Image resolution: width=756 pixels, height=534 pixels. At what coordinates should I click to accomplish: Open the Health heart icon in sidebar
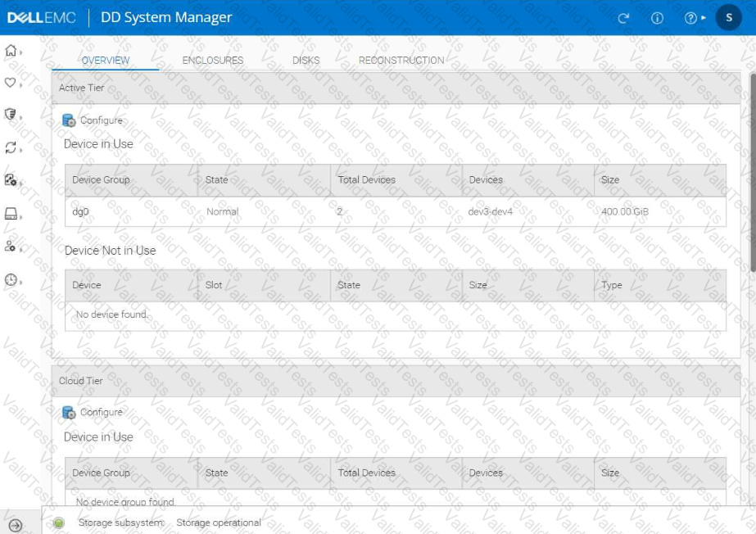11,83
